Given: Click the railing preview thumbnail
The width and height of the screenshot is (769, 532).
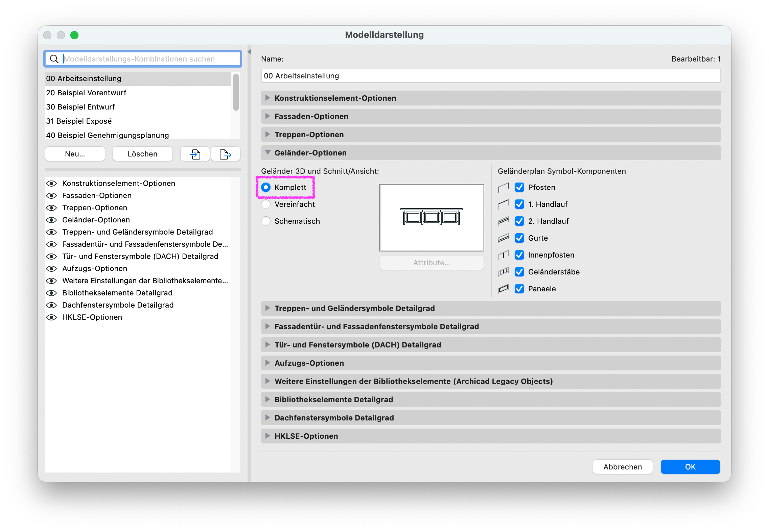Looking at the screenshot, I should [432, 217].
